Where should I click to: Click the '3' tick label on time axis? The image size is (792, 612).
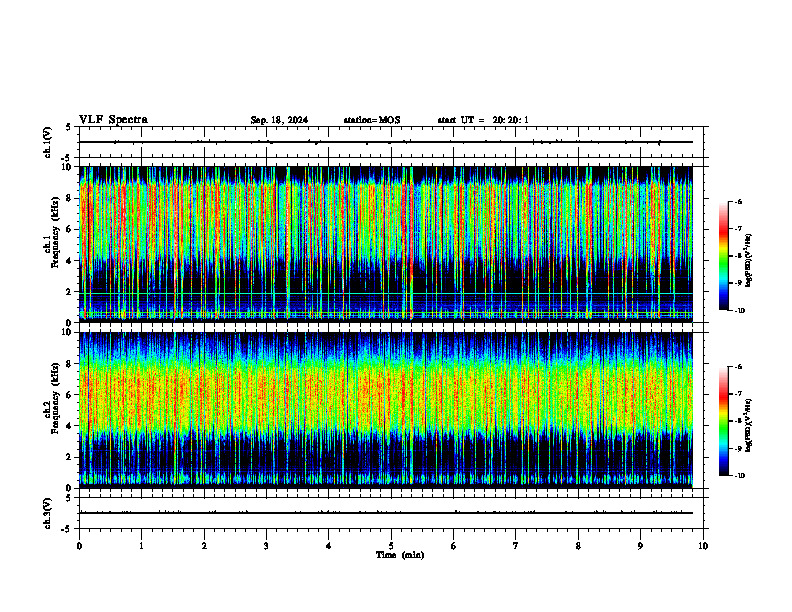tap(266, 546)
